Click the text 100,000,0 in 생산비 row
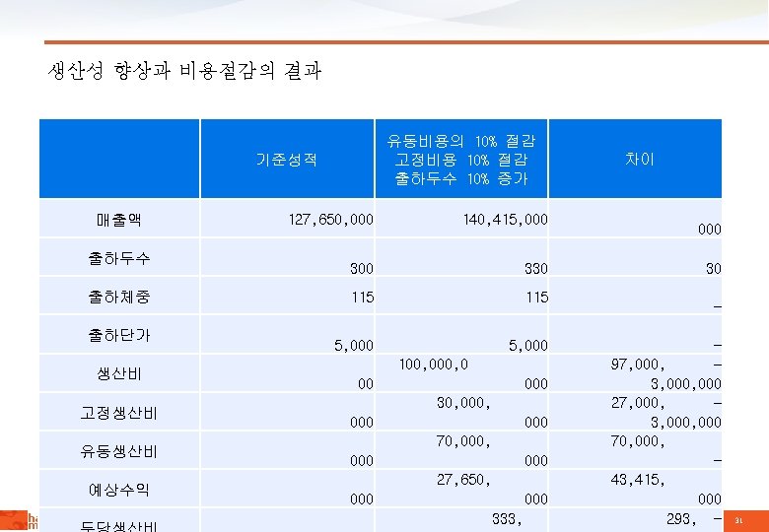 click(434, 365)
